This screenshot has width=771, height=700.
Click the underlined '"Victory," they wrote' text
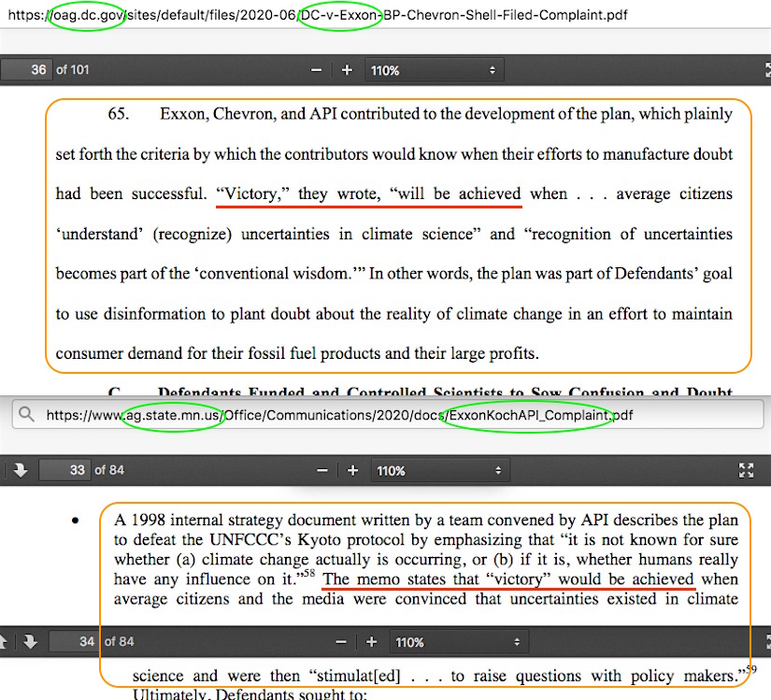294,194
